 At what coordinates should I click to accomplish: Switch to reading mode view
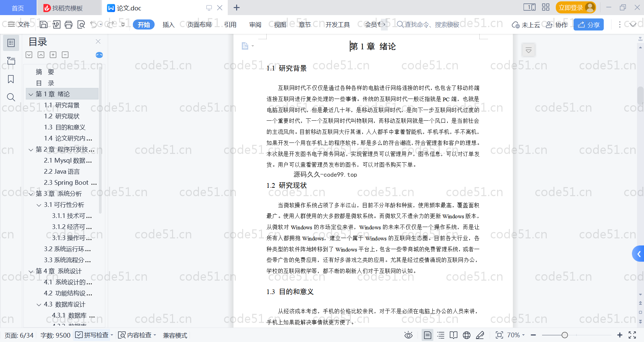(x=453, y=335)
